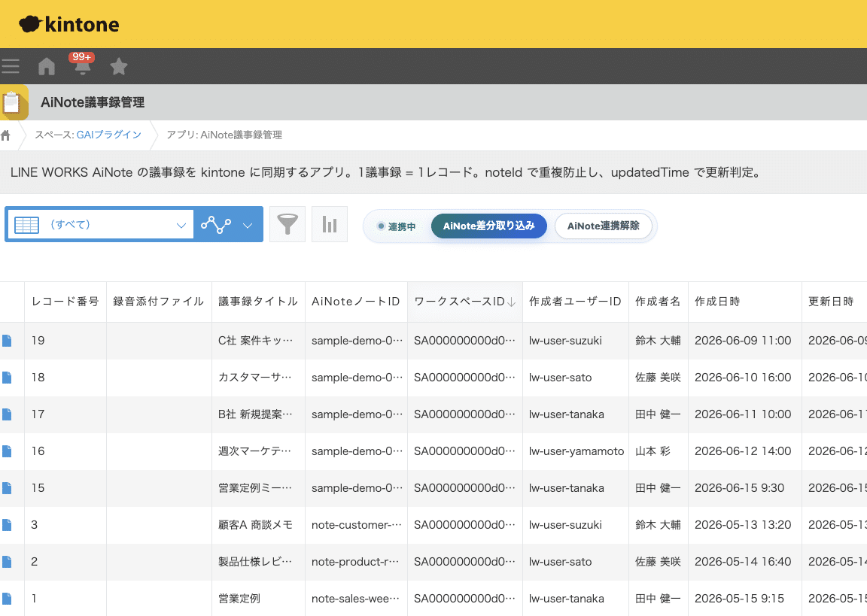Click the AiNote議事録管理 app title
Image resolution: width=867 pixels, height=616 pixels.
click(x=93, y=102)
